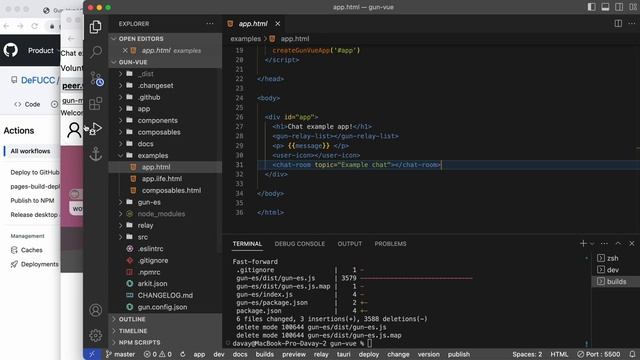
Task: Click Port : 5500 live server status
Action: (x=598, y=354)
